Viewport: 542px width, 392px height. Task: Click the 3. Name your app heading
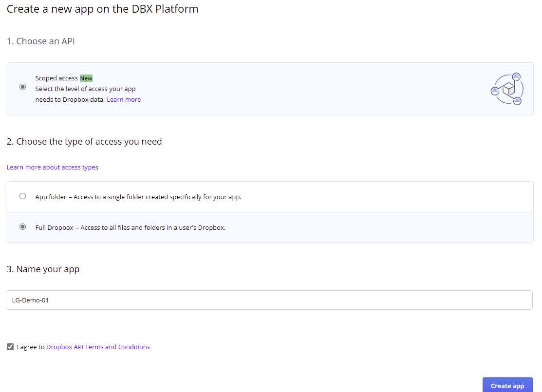click(43, 269)
